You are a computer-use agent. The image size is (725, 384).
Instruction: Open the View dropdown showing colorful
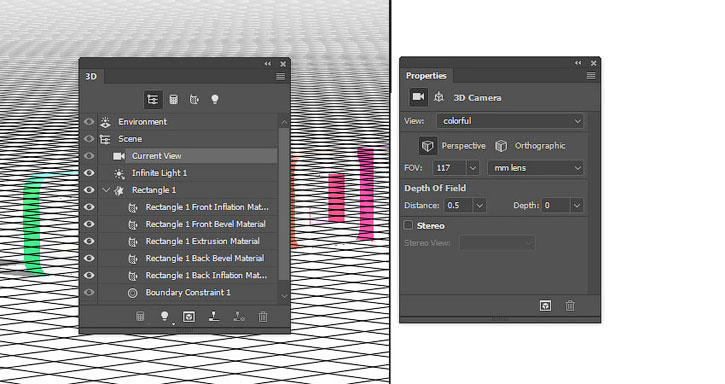point(510,121)
